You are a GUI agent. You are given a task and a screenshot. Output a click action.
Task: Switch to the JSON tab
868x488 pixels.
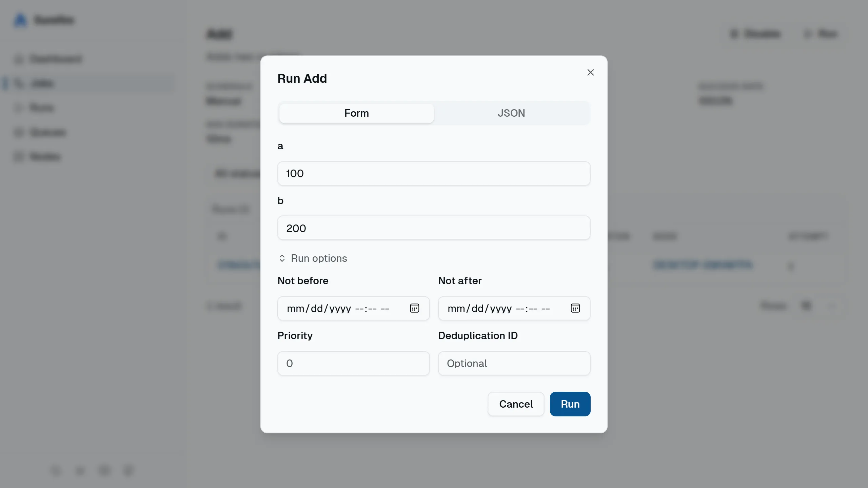511,113
